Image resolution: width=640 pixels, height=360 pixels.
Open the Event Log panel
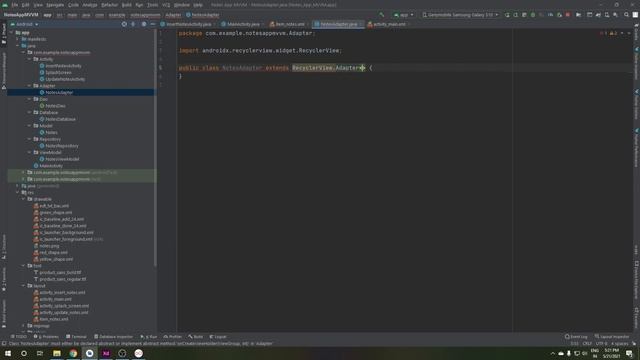click(x=576, y=337)
